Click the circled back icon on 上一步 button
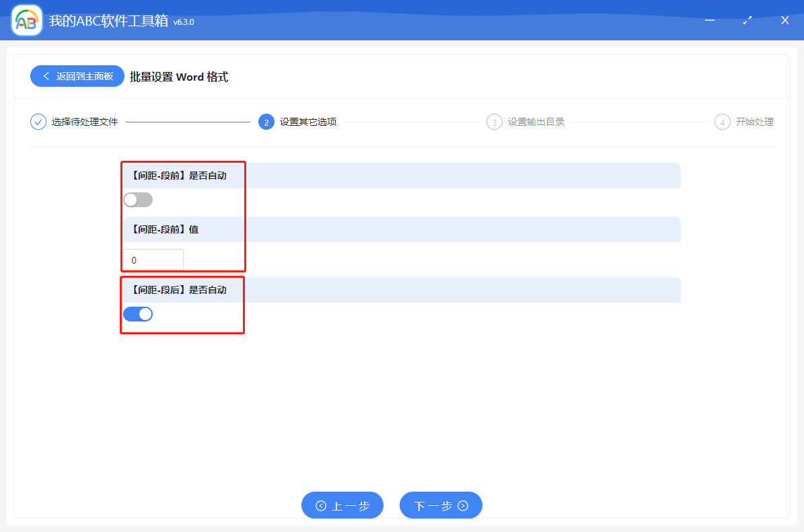The height and width of the screenshot is (532, 804). click(x=322, y=505)
